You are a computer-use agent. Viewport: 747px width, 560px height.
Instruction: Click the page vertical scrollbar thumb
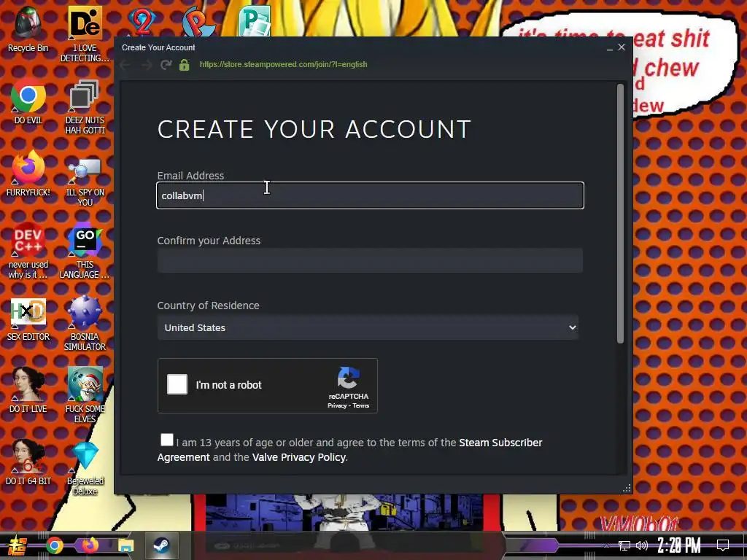620,214
